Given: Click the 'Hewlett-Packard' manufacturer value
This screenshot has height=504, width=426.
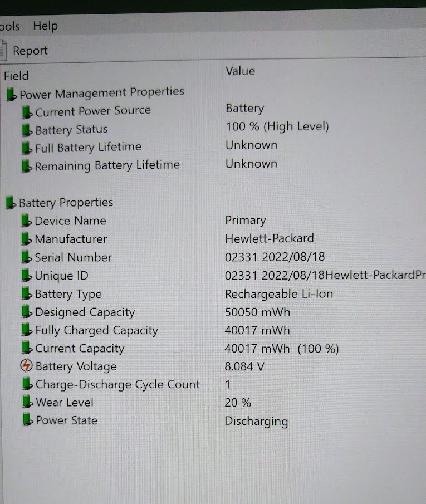Looking at the screenshot, I should 270,238.
